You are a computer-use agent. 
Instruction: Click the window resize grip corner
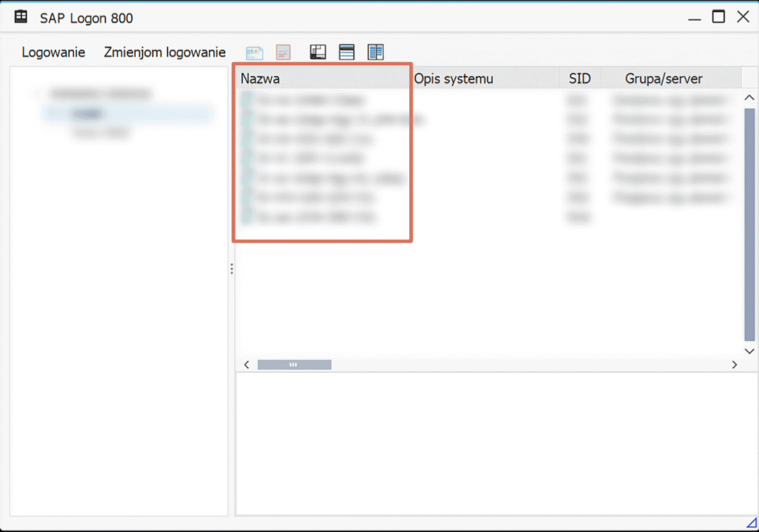click(752, 523)
